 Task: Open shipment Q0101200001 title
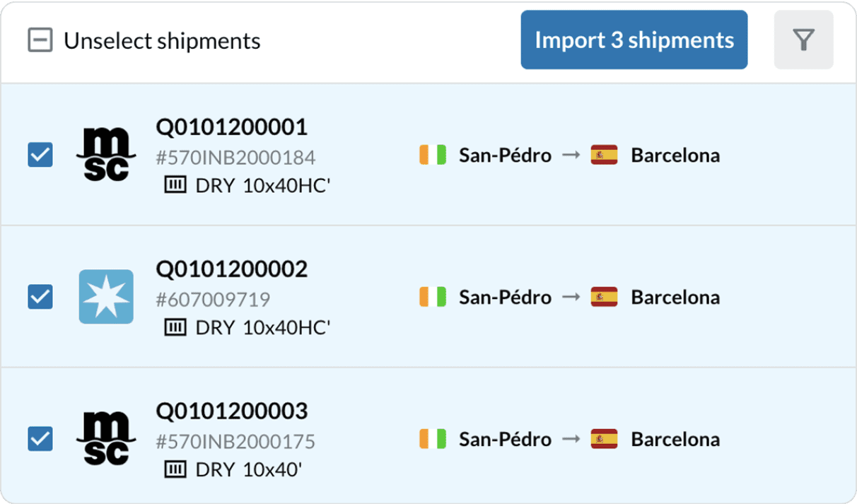[232, 127]
